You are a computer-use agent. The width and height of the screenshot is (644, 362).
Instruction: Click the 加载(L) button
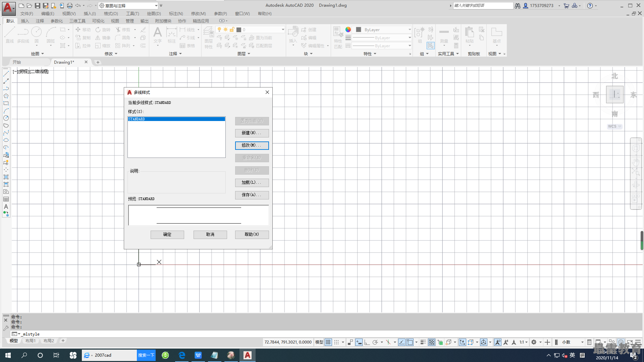(x=252, y=183)
